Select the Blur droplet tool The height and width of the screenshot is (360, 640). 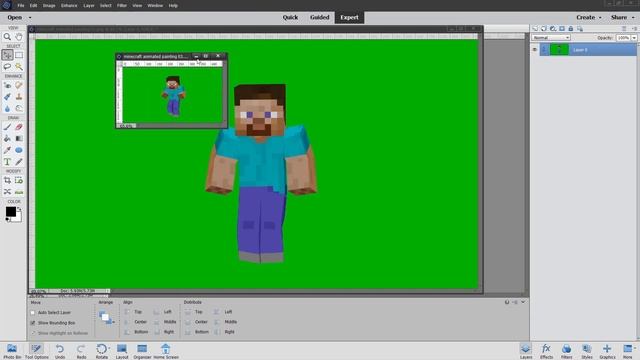pos(7,108)
